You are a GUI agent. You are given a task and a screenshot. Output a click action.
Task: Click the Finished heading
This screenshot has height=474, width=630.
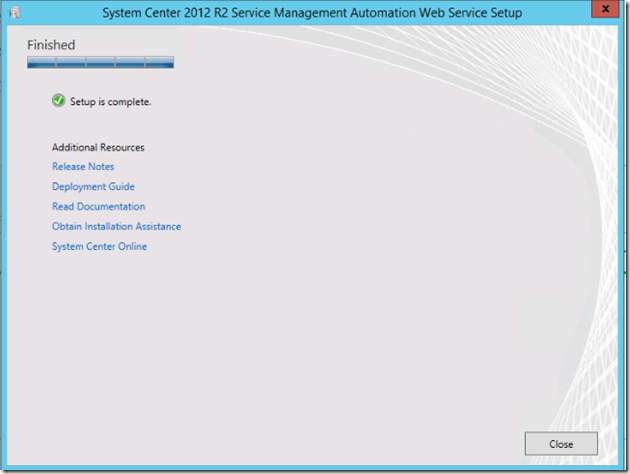(x=51, y=45)
